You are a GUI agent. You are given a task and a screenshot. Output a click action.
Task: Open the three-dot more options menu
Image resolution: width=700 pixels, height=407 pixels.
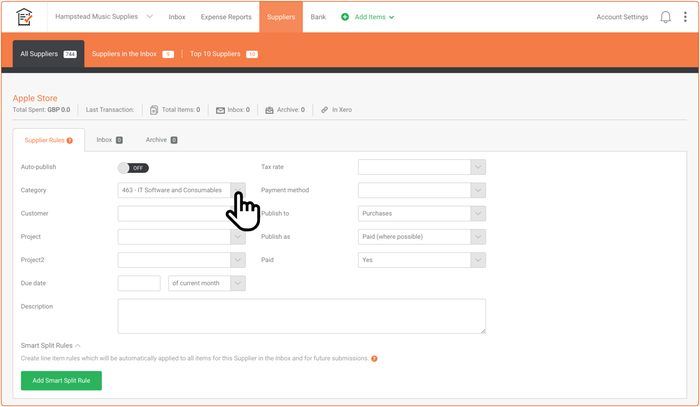pyautogui.click(x=685, y=17)
